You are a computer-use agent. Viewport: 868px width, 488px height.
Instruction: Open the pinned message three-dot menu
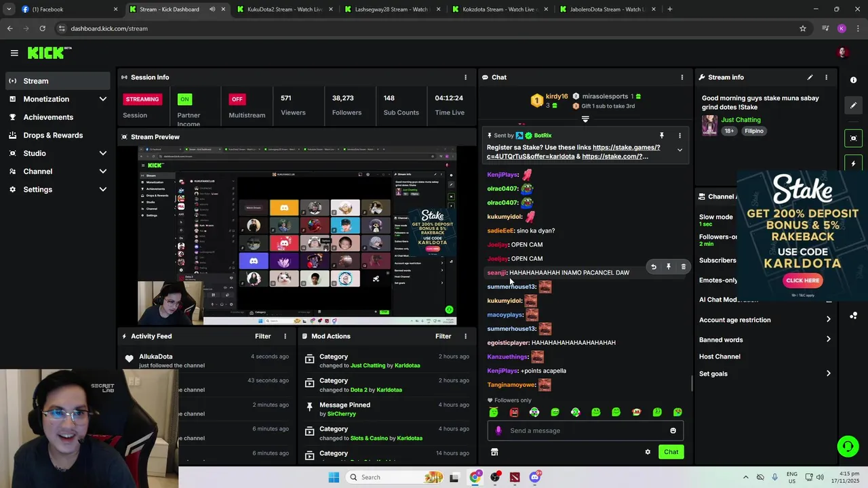[x=679, y=136]
